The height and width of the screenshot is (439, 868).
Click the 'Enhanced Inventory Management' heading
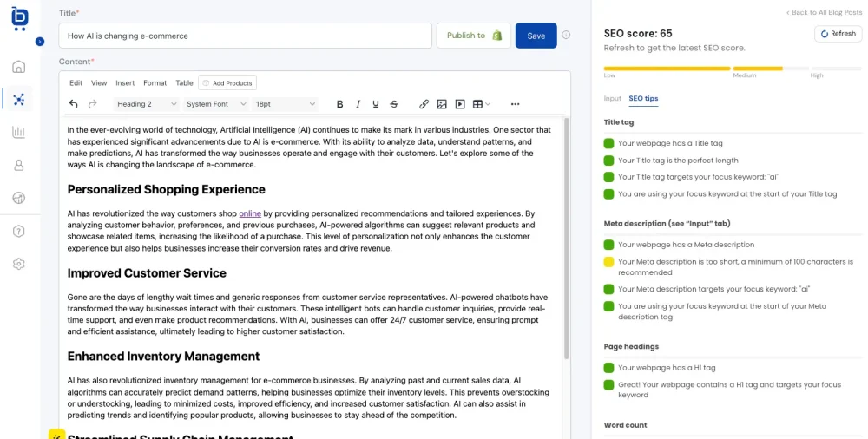[163, 356]
